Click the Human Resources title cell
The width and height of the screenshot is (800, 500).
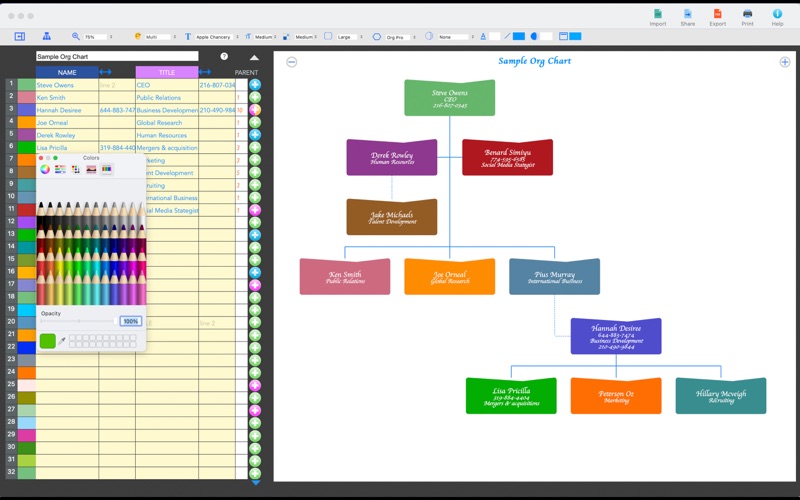click(x=167, y=135)
